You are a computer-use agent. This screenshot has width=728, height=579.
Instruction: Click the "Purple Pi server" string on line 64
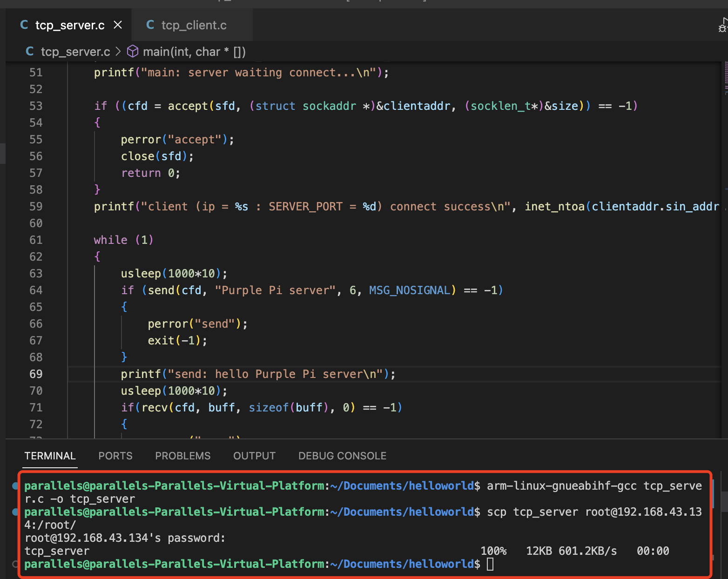coord(275,290)
